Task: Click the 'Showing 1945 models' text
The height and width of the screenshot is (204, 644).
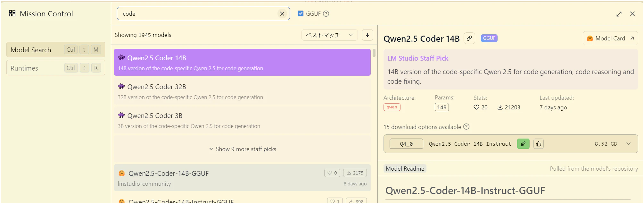Action: 143,35
